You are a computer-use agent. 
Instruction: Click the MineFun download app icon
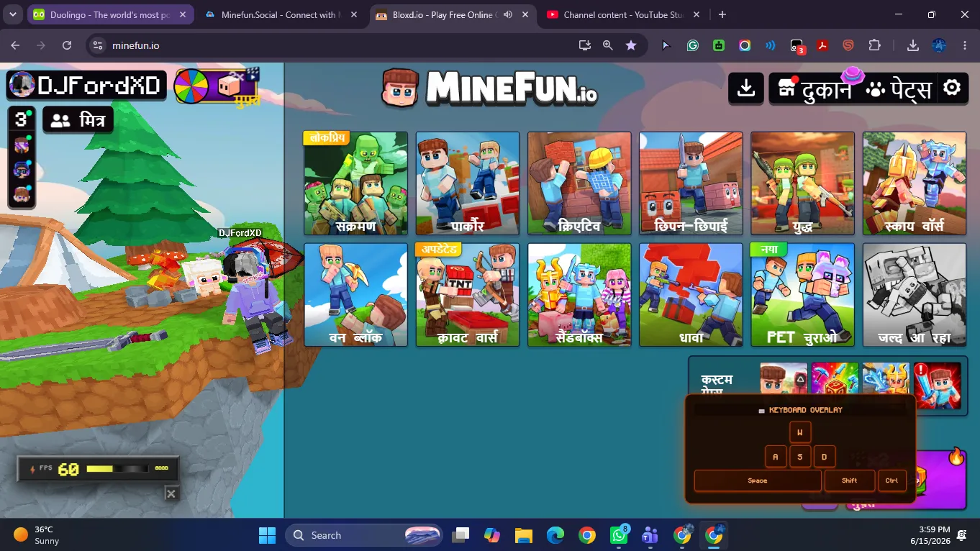tap(746, 88)
